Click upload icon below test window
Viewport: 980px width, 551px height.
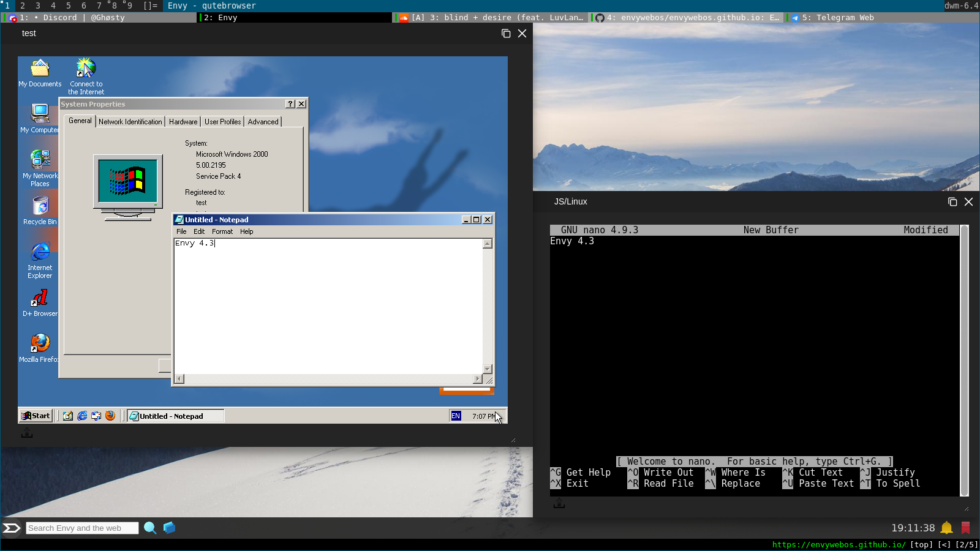(26, 433)
